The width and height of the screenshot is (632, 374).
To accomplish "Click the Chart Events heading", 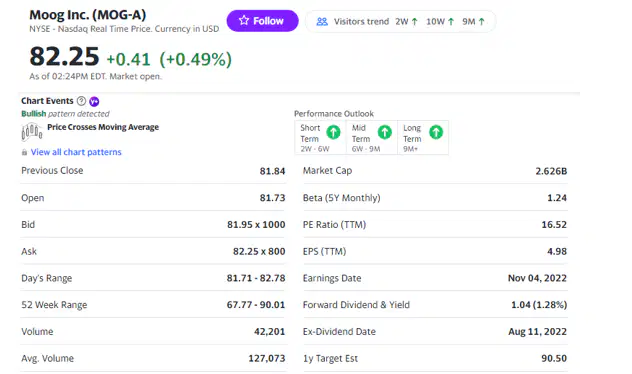I will tap(47, 101).
